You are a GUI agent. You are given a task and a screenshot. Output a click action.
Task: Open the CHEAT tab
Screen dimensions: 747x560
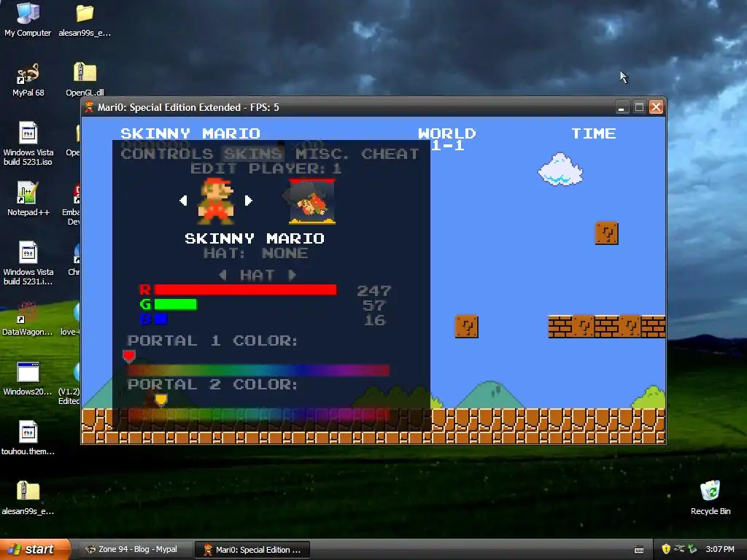pos(390,154)
